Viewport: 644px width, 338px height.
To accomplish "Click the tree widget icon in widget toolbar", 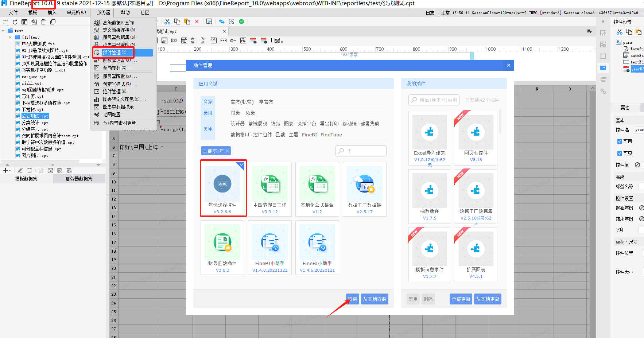I will pos(243,40).
